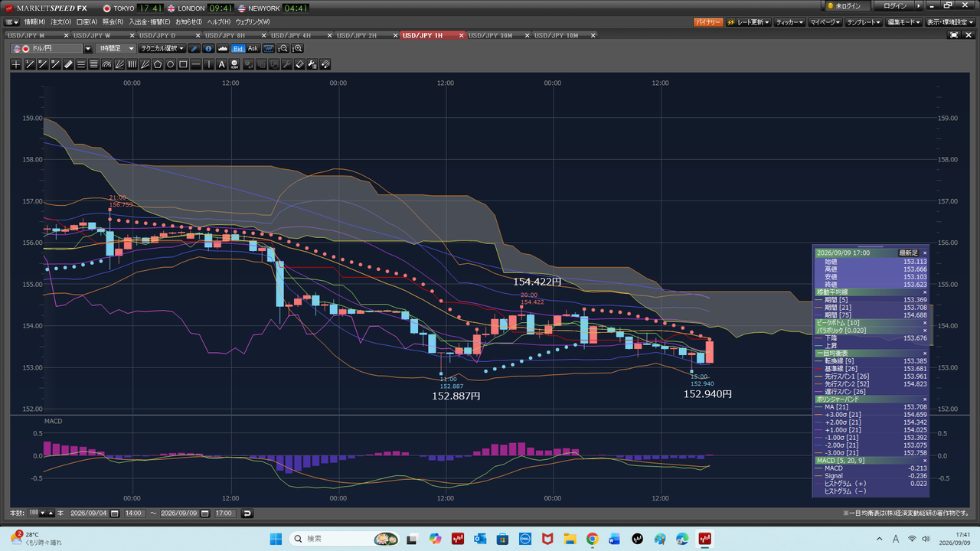Image resolution: width=980 pixels, height=551 pixels.
Task: Close the Bollinger Band (ボリンジャーバンド) legend section
Action: [924, 399]
